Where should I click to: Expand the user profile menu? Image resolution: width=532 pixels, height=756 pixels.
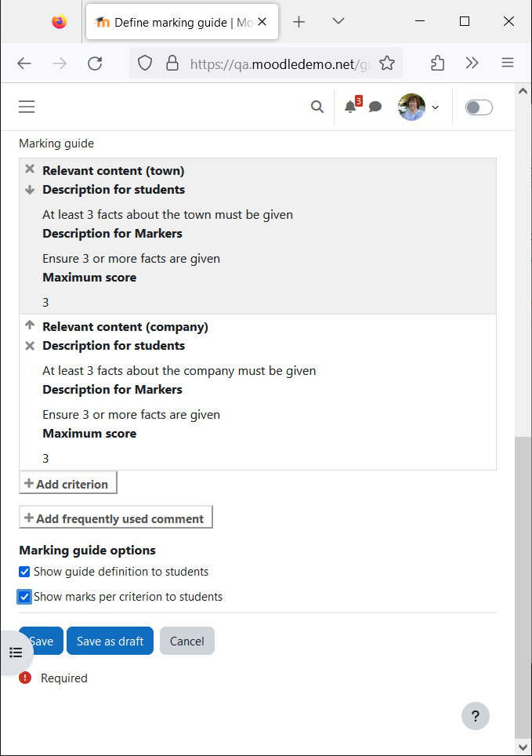coord(418,107)
